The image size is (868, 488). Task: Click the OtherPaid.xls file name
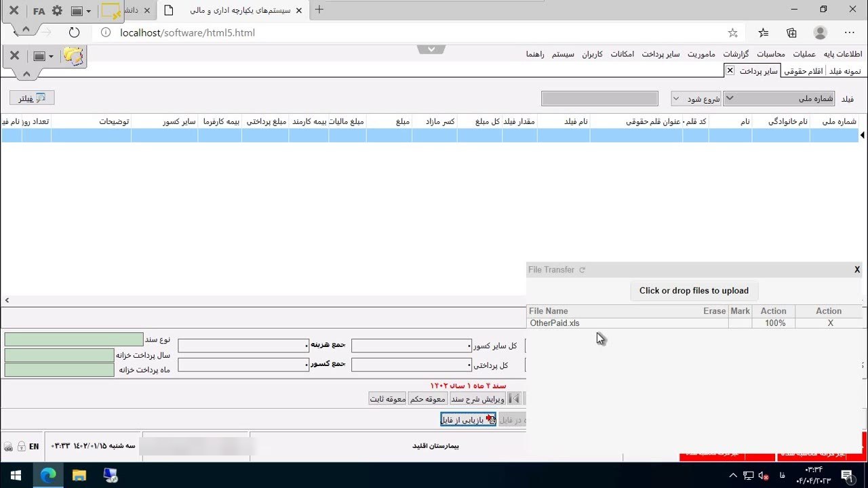pyautogui.click(x=555, y=323)
